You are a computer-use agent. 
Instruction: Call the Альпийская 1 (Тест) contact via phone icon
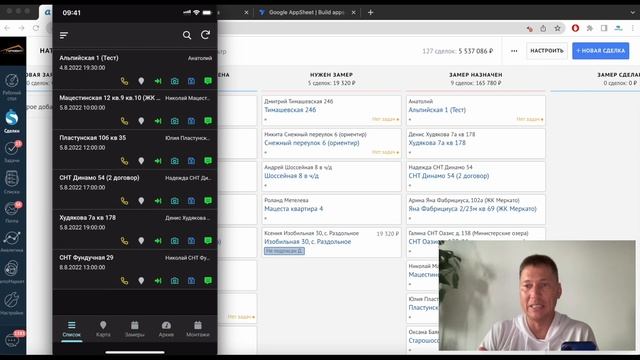(x=124, y=81)
